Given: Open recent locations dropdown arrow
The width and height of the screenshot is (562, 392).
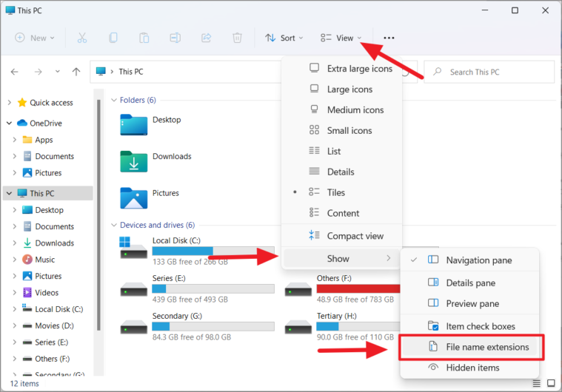Looking at the screenshot, I should (x=57, y=72).
